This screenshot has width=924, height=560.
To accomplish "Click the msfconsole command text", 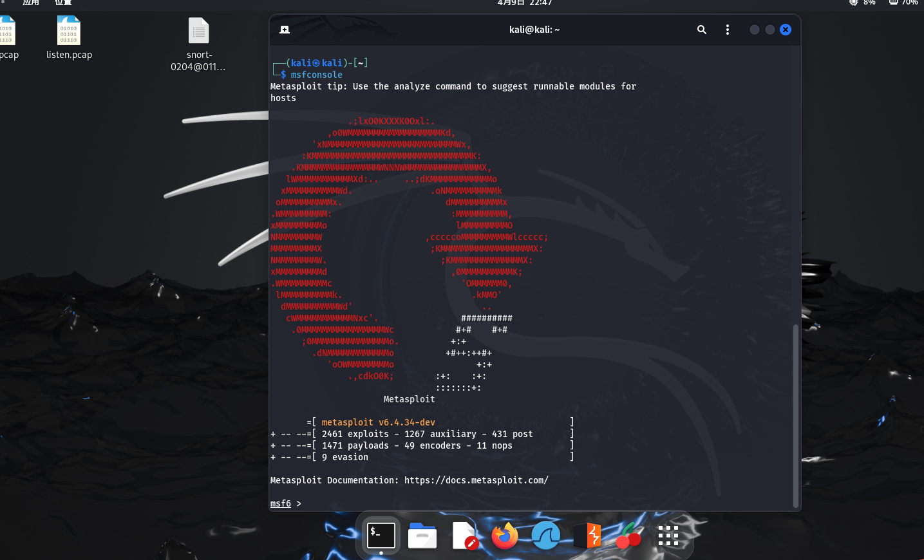I will tap(317, 75).
